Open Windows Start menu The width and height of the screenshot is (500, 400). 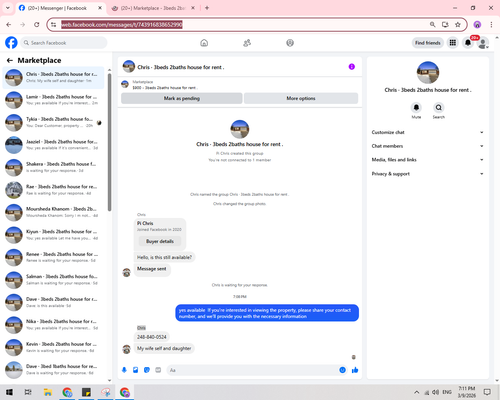coord(9,392)
